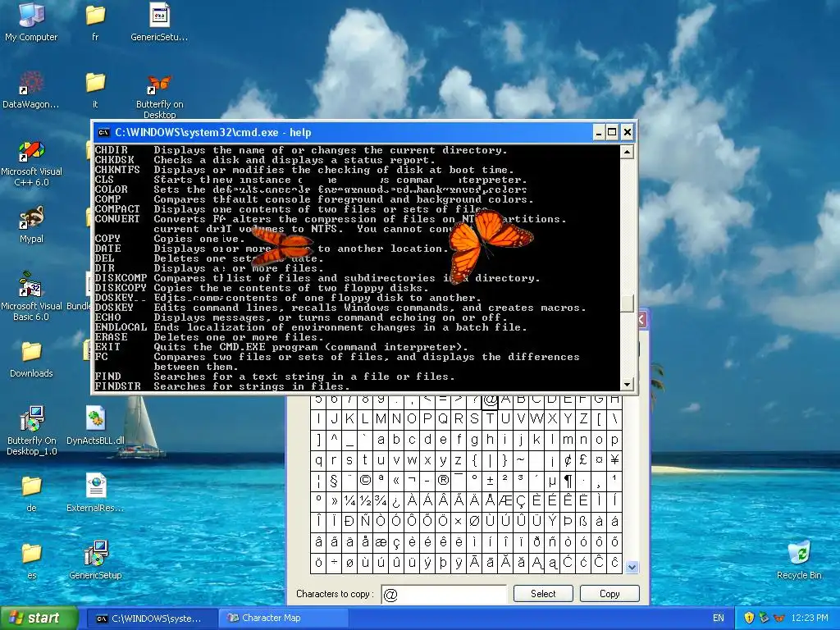Launch Microsoft Visual C++ 6.0 shortcut
Screen dimensions: 840x630
(x=31, y=162)
